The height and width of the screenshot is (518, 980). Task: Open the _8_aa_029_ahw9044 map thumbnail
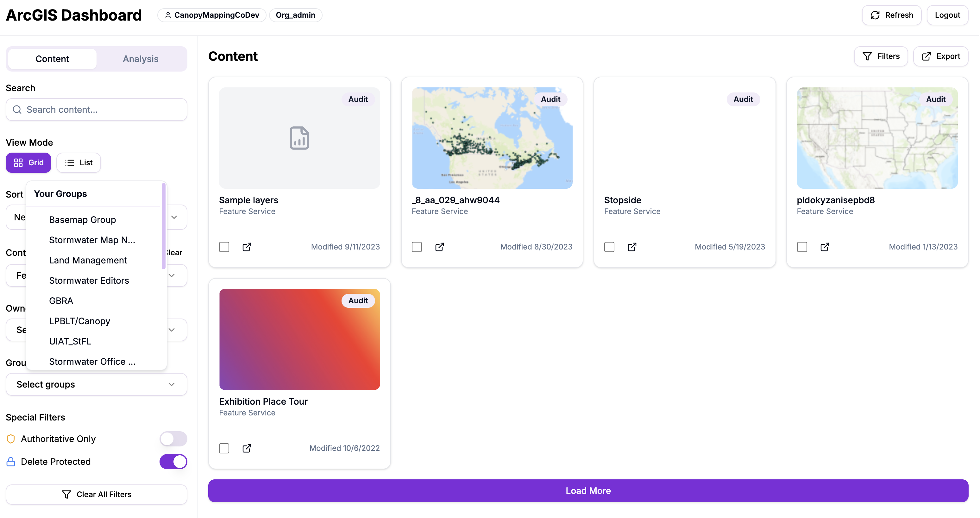click(x=492, y=138)
